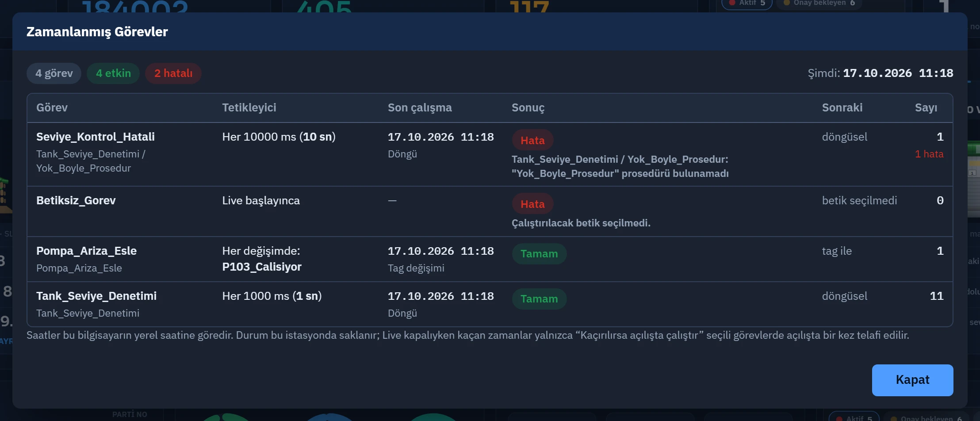
Task: Click the Sonraki column header
Action: 842,108
